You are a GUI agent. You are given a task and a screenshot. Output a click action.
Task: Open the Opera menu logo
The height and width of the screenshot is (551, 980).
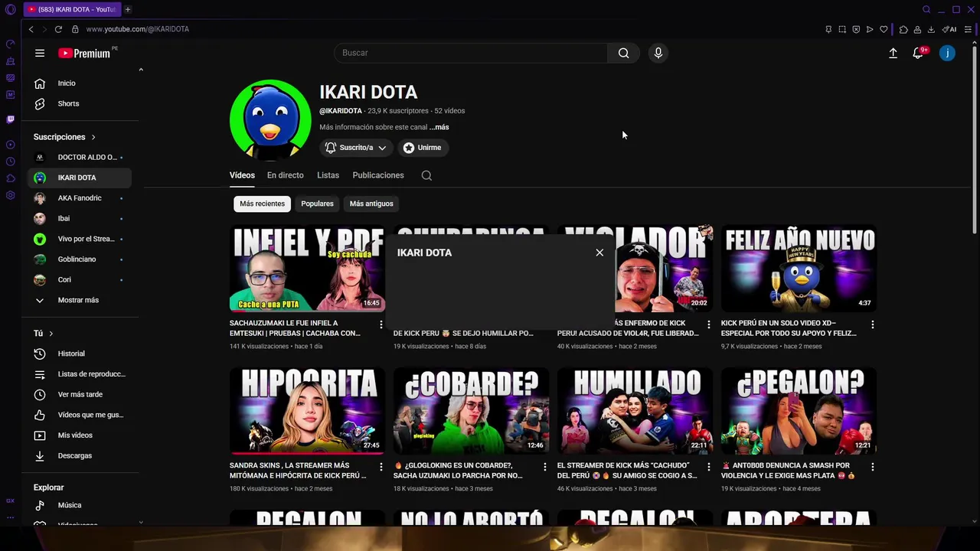tap(11, 9)
